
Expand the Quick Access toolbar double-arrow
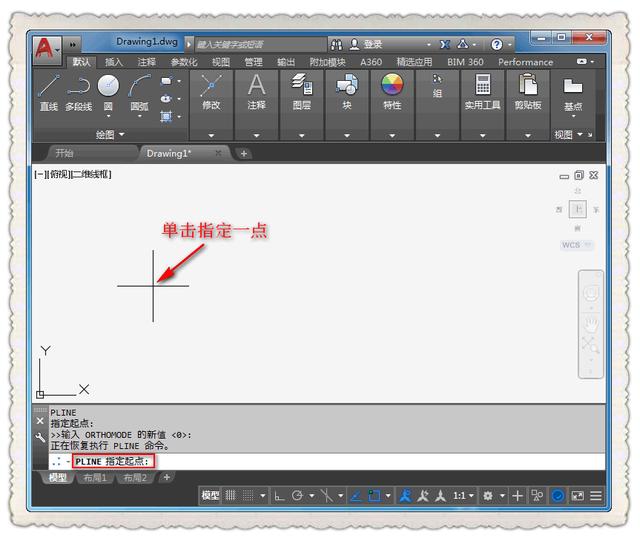coord(73,44)
